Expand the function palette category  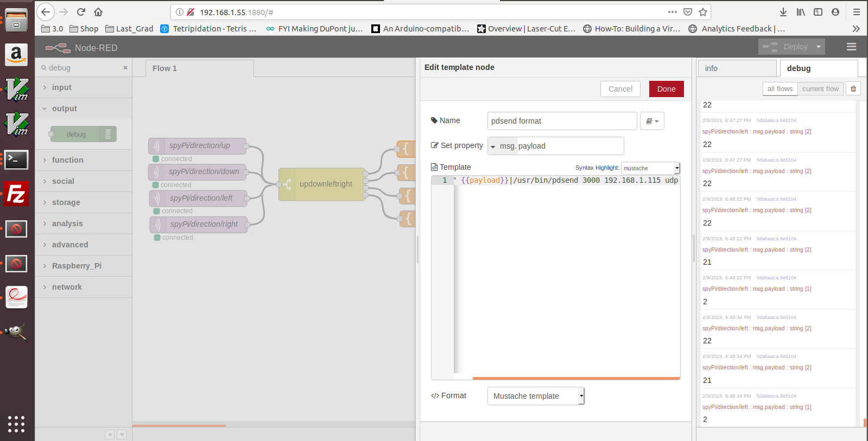coord(84,160)
